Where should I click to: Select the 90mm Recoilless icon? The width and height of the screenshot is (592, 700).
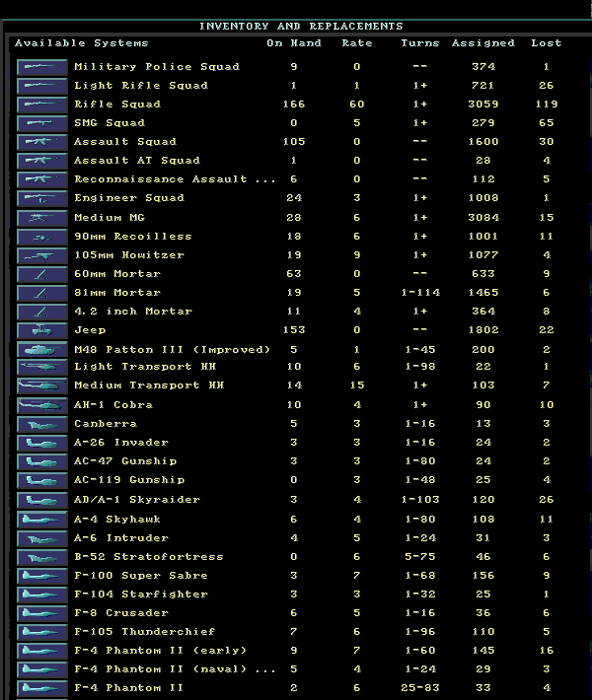point(42,237)
